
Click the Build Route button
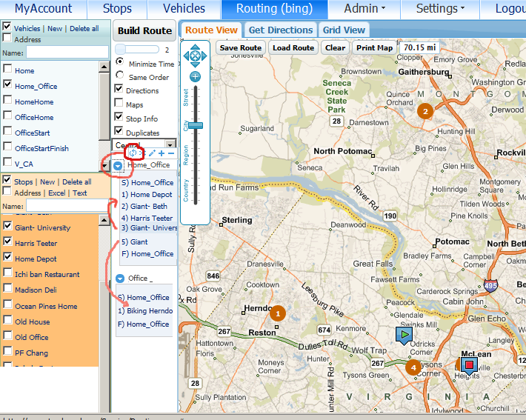[144, 31]
